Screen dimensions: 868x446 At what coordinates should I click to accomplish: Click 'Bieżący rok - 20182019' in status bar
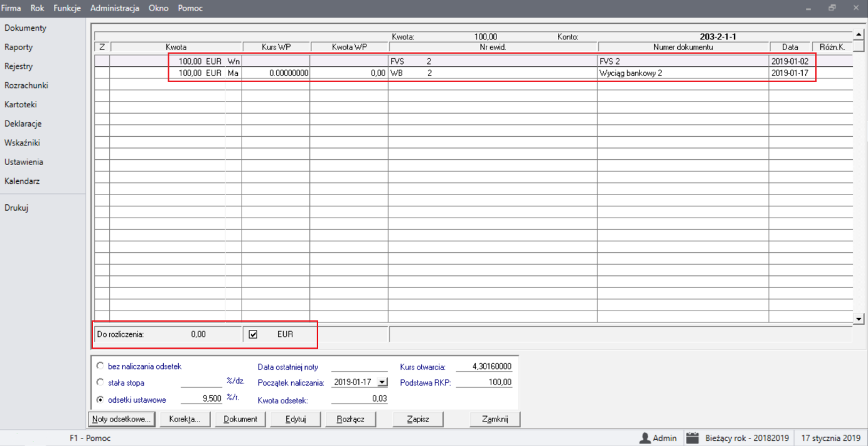point(747,438)
